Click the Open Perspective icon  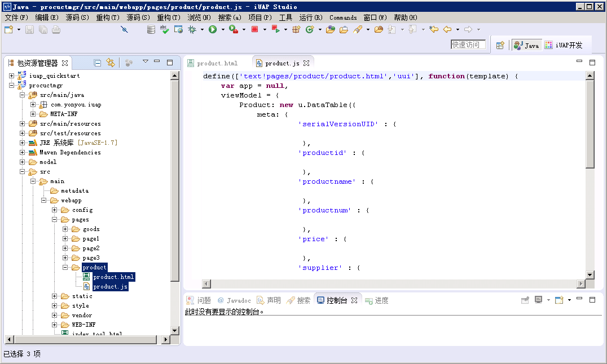point(500,45)
